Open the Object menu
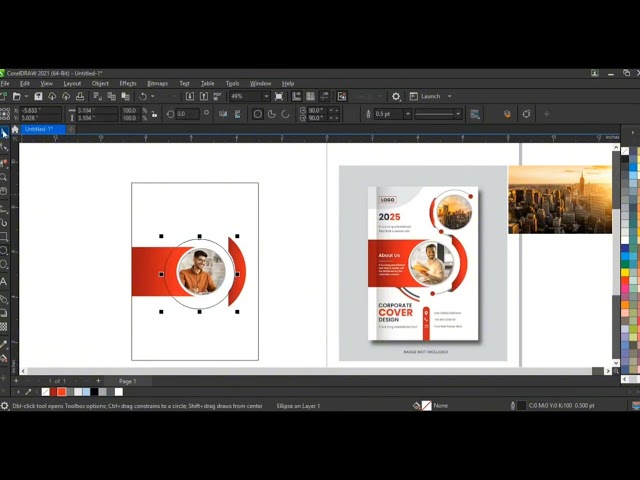 point(100,83)
